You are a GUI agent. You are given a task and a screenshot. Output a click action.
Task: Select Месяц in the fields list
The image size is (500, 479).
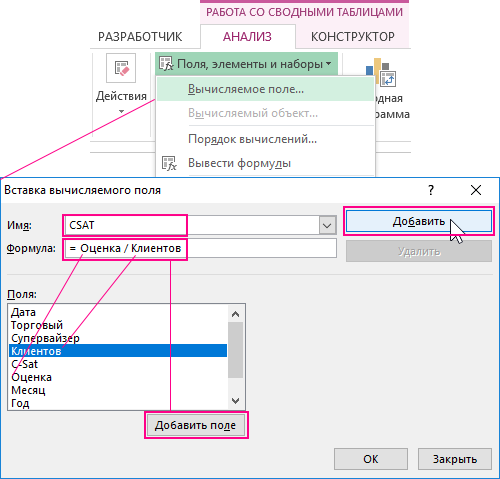(118, 390)
